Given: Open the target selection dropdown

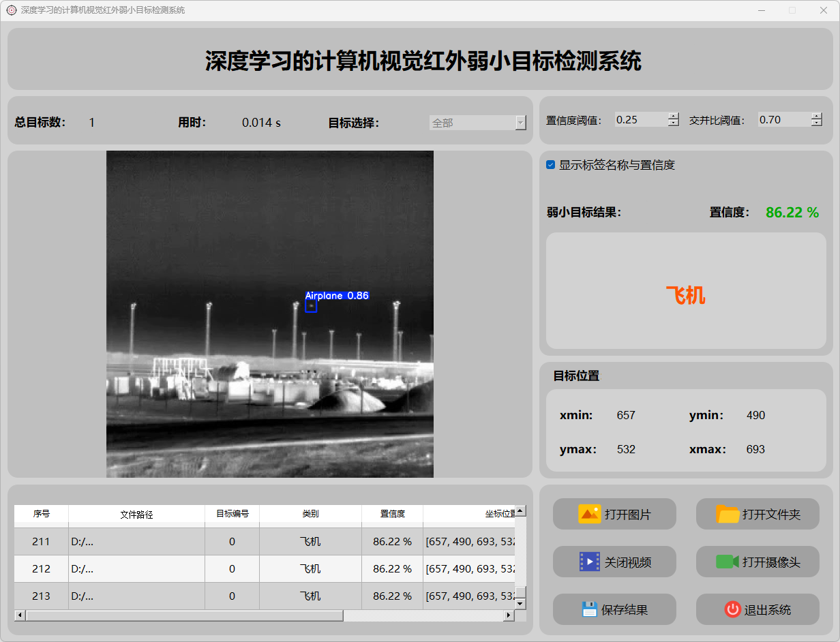Looking at the screenshot, I should (x=477, y=123).
